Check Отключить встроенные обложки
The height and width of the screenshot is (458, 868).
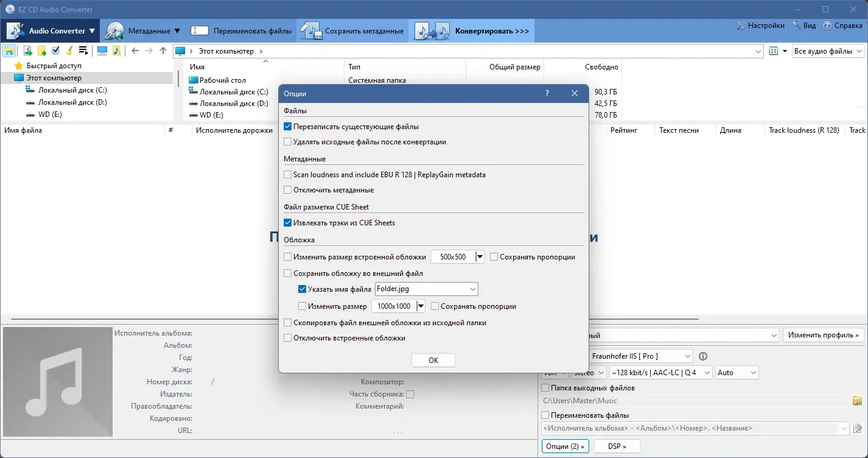(288, 338)
